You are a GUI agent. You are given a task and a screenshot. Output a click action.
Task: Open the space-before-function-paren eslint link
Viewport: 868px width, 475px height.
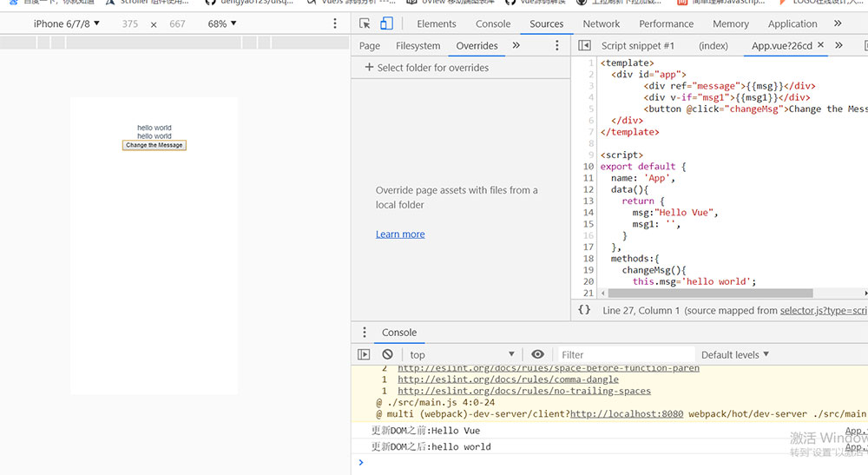pyautogui.click(x=549, y=368)
